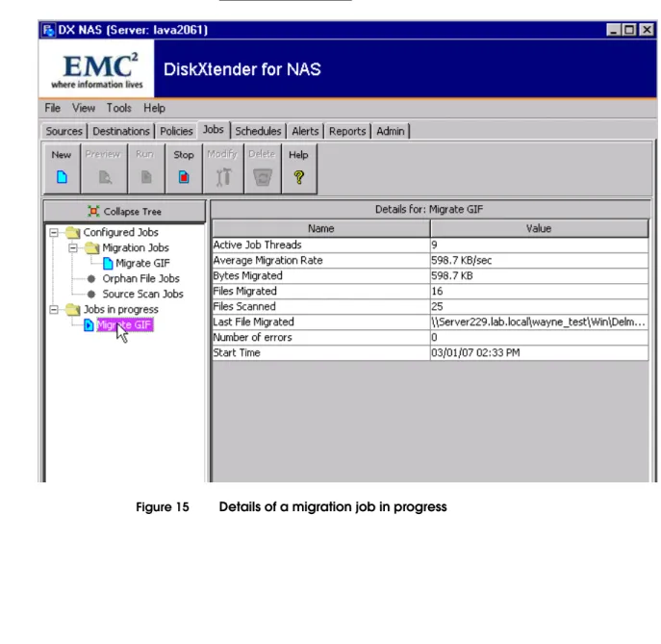Screen dimensions: 661x644
Task: Click the Details for: Migrate GIF header
Action: pos(429,210)
